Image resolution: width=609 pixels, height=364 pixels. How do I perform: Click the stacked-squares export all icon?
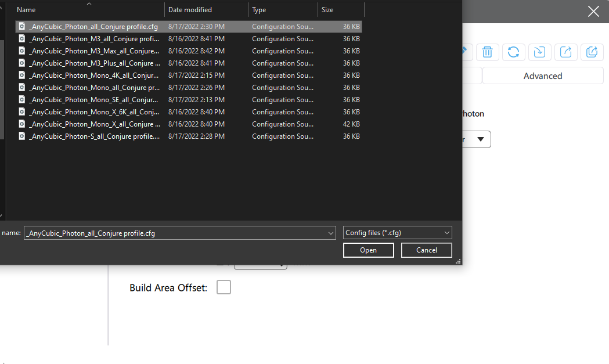[x=592, y=52]
